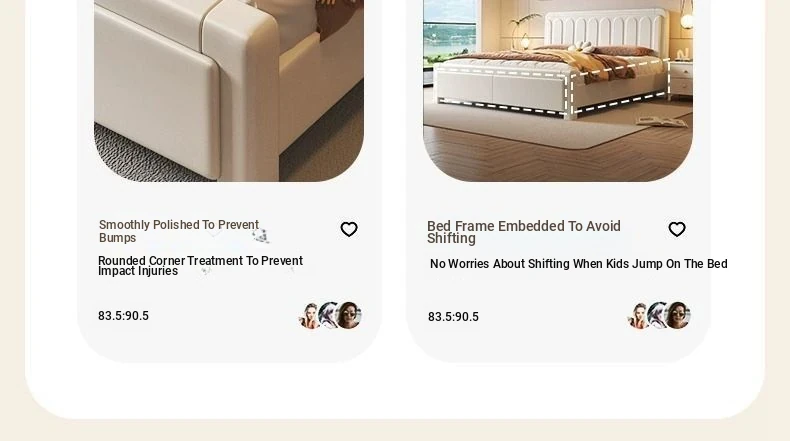The height and width of the screenshot is (441, 790).
Task: Tap heart icon on Bed Frame Embedded card
Action: tap(677, 229)
